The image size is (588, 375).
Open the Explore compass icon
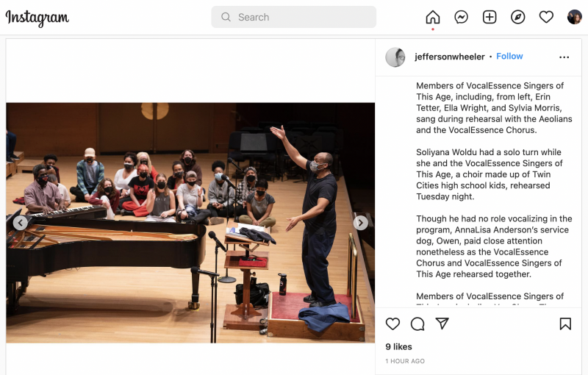(518, 17)
